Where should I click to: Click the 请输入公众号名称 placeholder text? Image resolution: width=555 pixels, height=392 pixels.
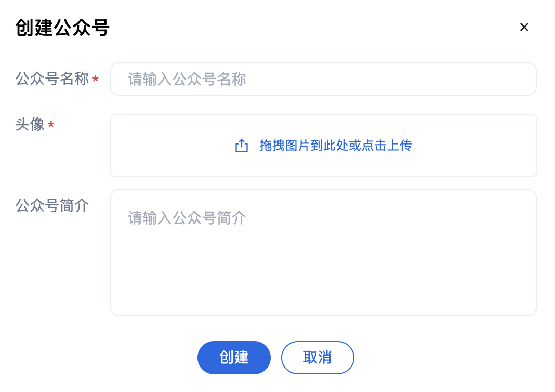[x=187, y=79]
